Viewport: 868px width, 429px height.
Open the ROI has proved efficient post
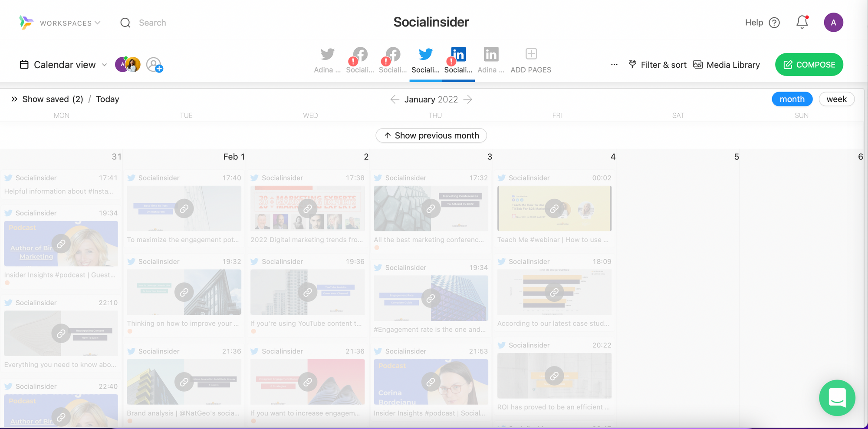[554, 376]
